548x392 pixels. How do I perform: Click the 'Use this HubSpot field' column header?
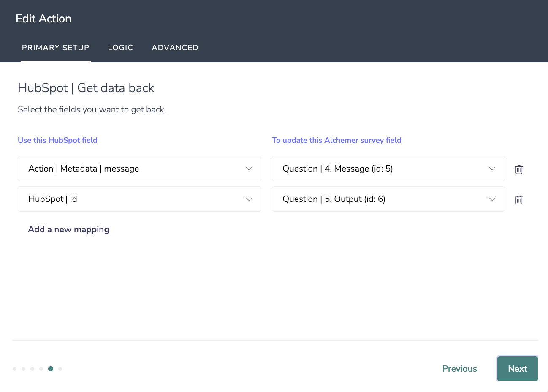click(x=57, y=140)
